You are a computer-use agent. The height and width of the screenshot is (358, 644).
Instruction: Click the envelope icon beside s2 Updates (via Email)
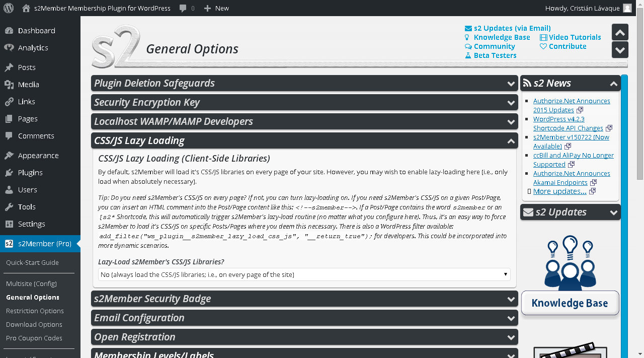pos(468,28)
